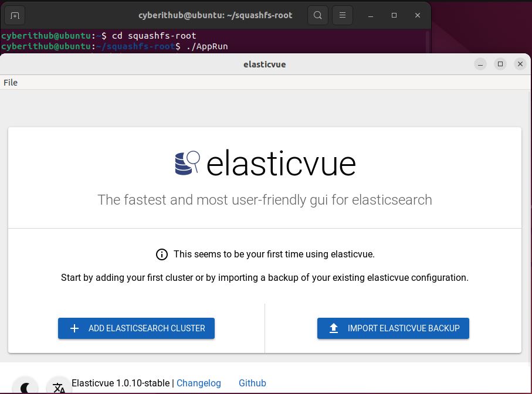Viewport: 532px width, 394px height.
Task: Click Add Elasticsearch Cluster button
Action: (136, 328)
